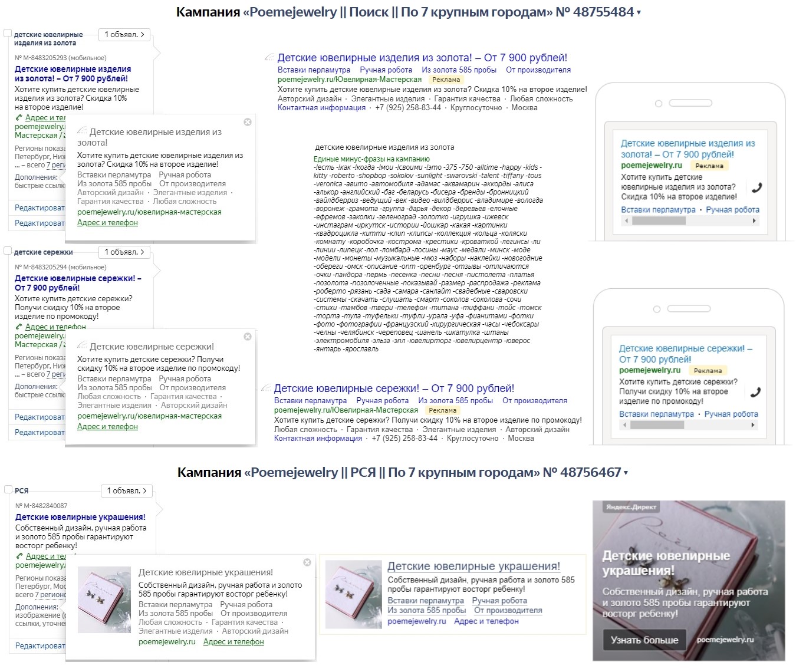Click ad title 'Детские ювелирные украшения!' in РСЯ card

[x=80, y=517]
